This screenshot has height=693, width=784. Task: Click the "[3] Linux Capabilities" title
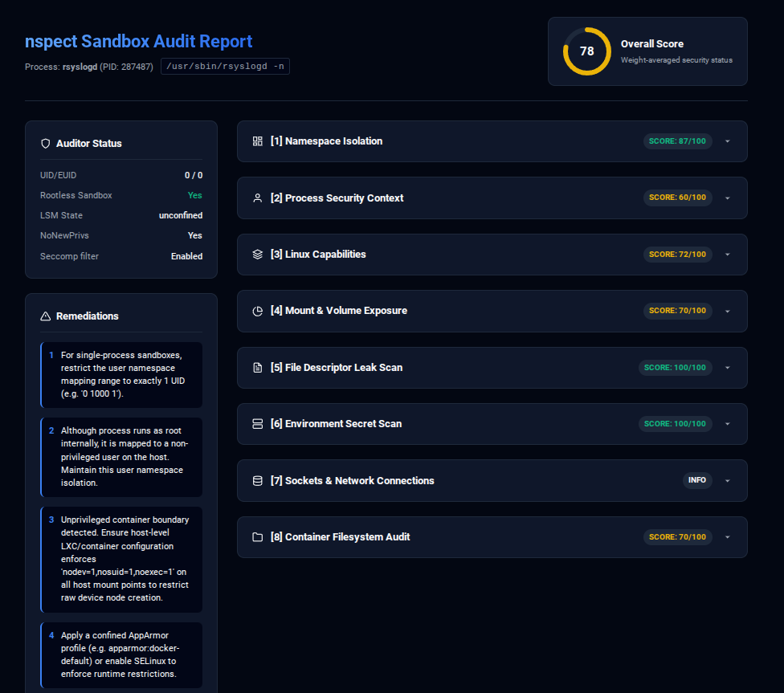point(318,255)
